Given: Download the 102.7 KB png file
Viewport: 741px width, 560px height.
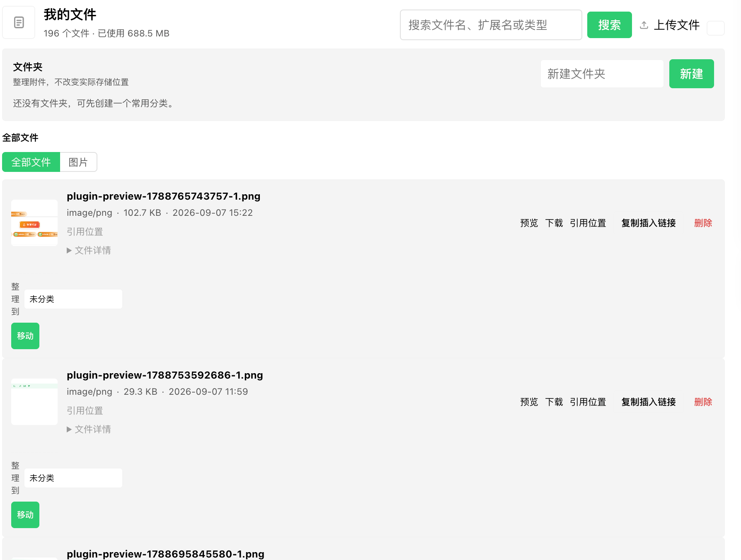Looking at the screenshot, I should (554, 223).
